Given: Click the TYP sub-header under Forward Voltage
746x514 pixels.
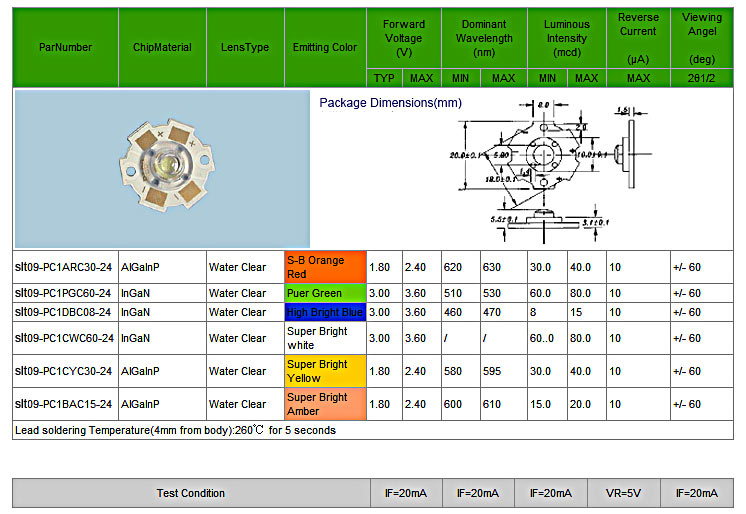Looking at the screenshot, I should pos(384,78).
